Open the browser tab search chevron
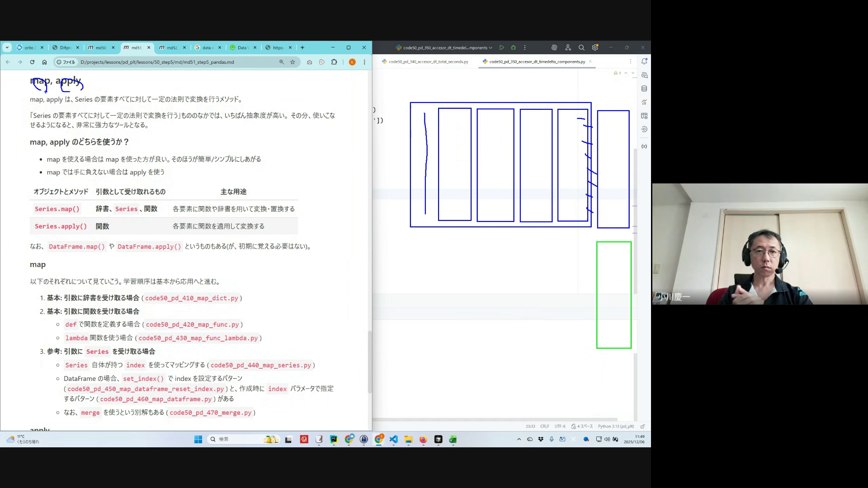 click(x=7, y=47)
